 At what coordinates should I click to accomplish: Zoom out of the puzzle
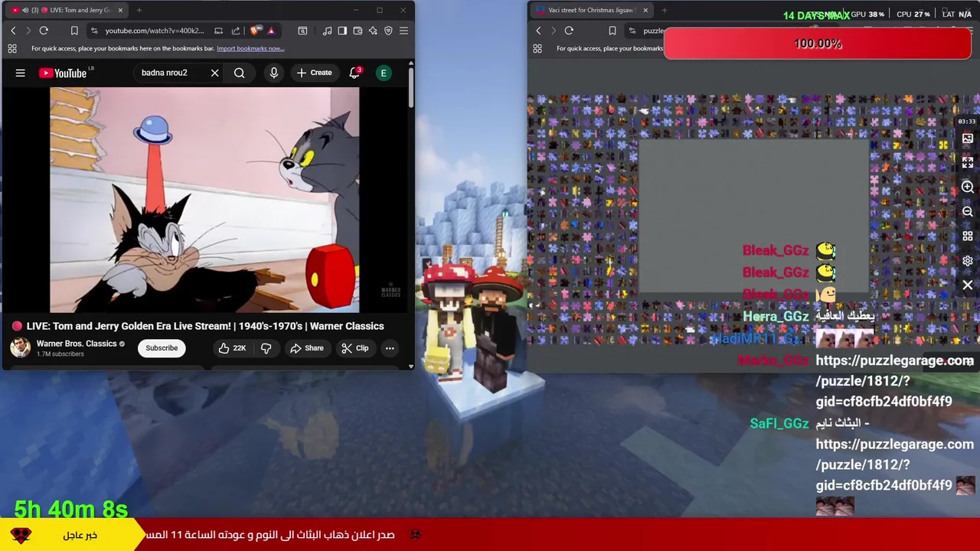tap(968, 212)
